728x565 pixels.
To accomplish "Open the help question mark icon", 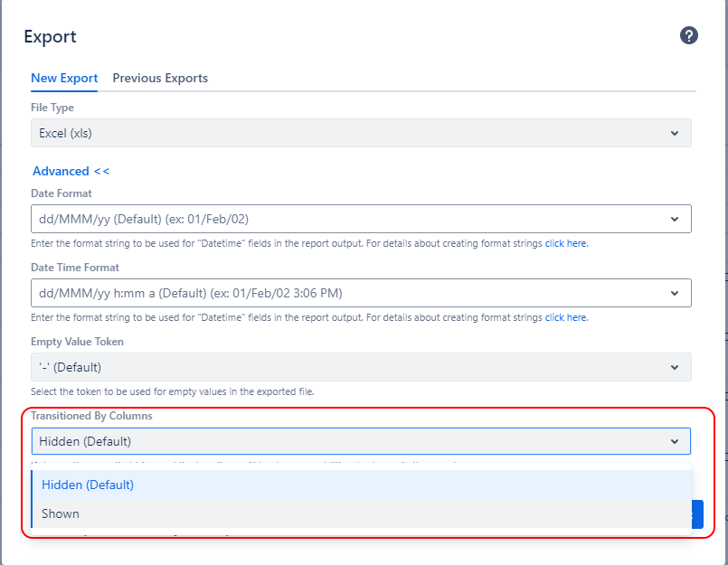I will coord(689,36).
